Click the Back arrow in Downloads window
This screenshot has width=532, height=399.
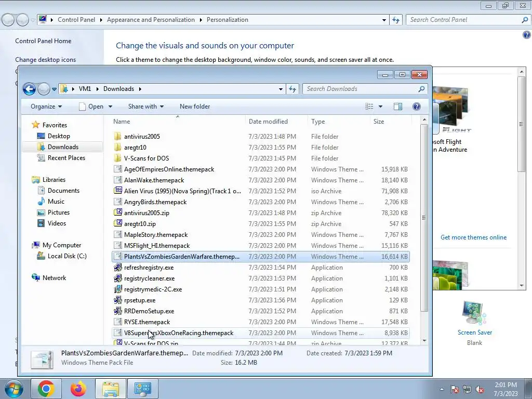click(29, 89)
